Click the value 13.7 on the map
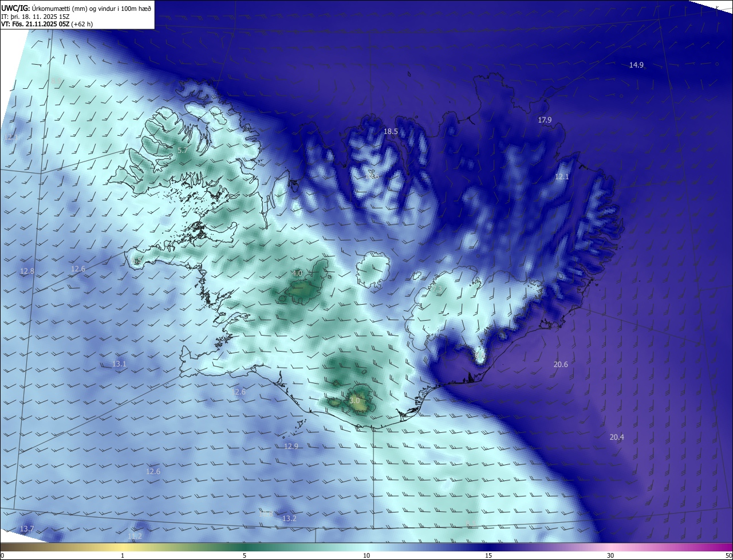 click(x=27, y=529)
